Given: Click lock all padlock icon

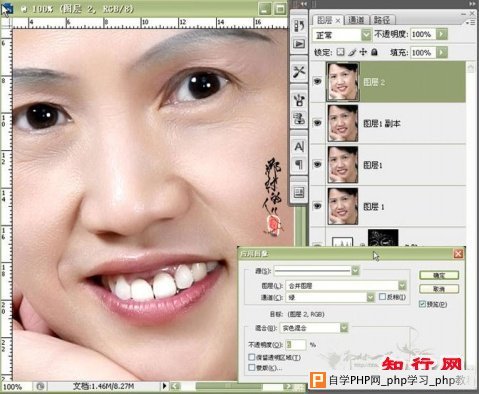Looking at the screenshot, I should pyautogui.click(x=374, y=52).
